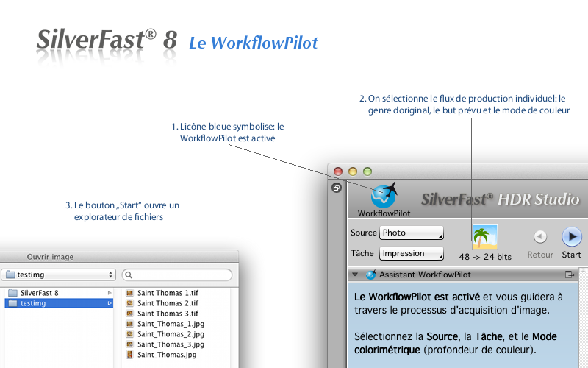Select the SilverFast 8 folder
The image size is (588, 368).
[x=59, y=293]
